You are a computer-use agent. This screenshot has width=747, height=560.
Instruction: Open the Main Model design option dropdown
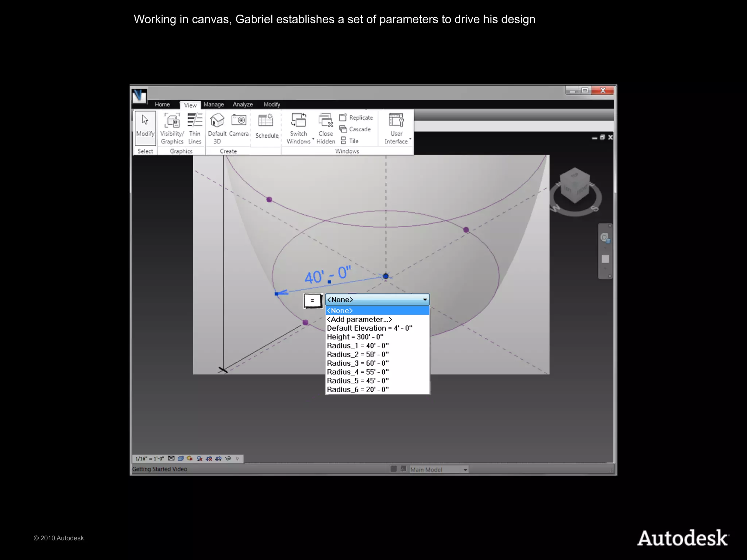(439, 470)
